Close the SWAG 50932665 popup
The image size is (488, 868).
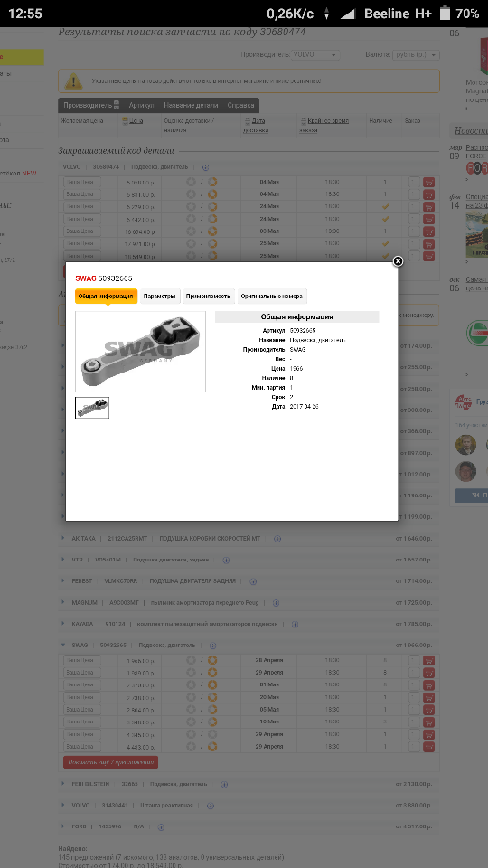pyautogui.click(x=398, y=261)
